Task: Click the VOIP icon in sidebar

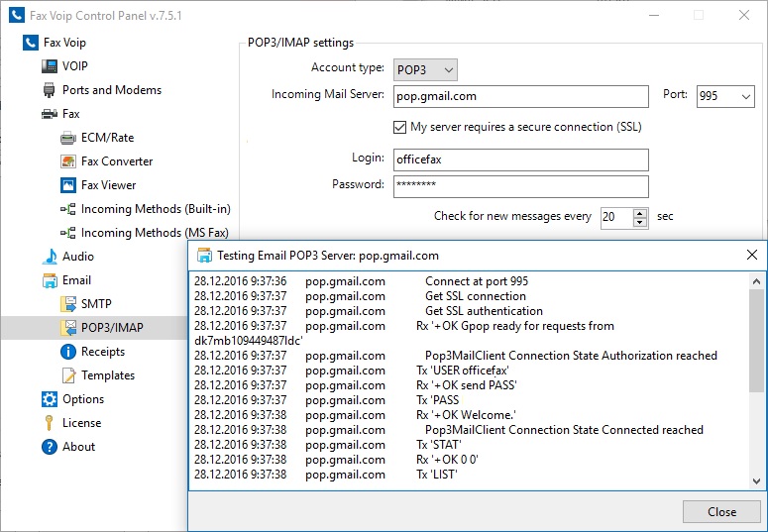Action: point(50,66)
